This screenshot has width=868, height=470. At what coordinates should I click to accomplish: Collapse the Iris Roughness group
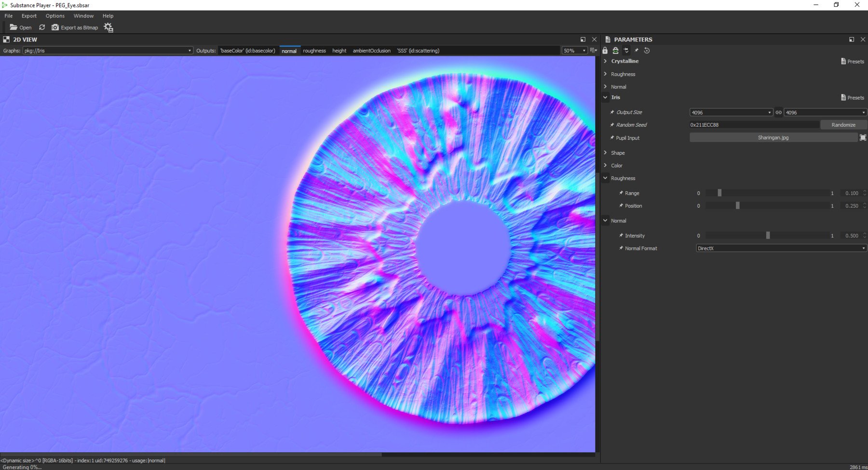605,178
